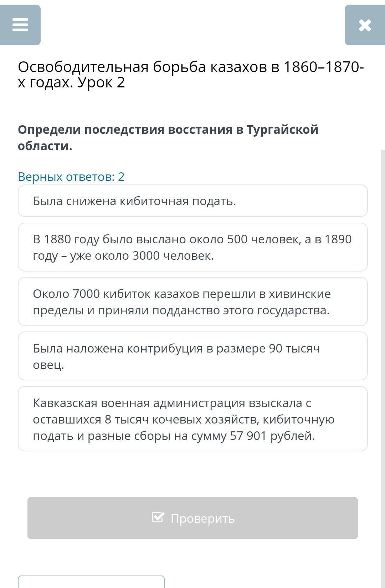Pick the answer about 7000 кибиток moving to Khiva
The height and width of the screenshot is (588, 385).
point(192,302)
